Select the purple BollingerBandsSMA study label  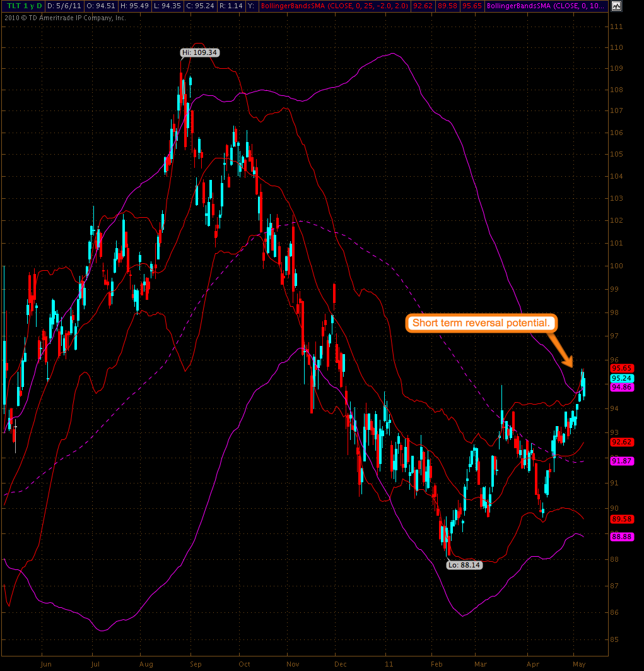(545, 6)
